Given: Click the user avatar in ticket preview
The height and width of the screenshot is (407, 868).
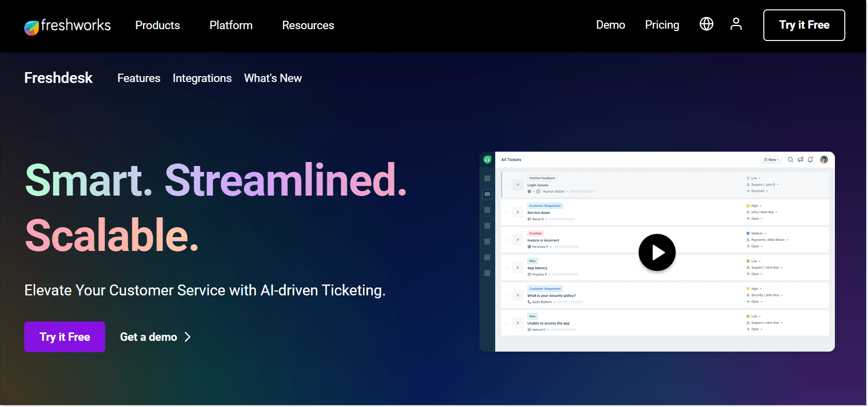Looking at the screenshot, I should (x=824, y=160).
